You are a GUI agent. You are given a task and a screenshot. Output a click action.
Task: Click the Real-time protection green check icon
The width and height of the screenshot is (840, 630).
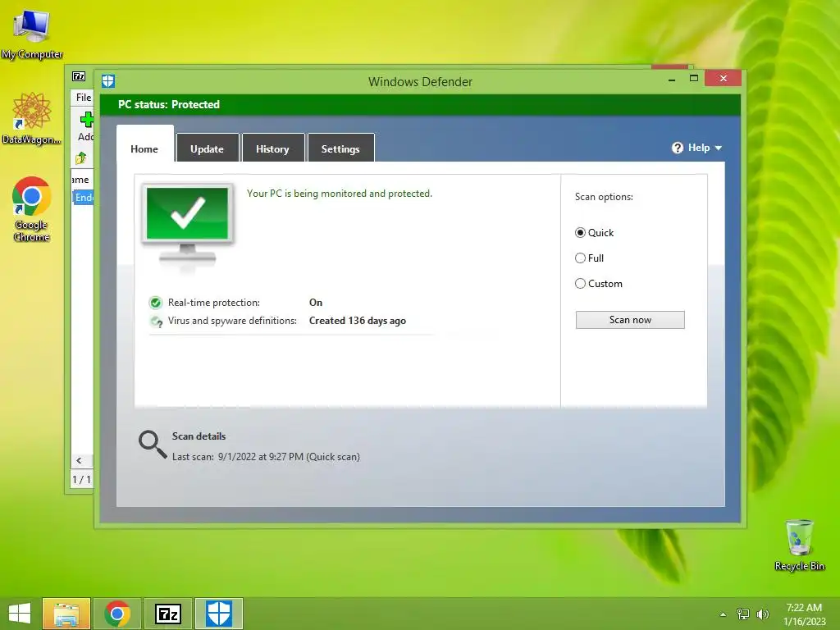pos(155,303)
